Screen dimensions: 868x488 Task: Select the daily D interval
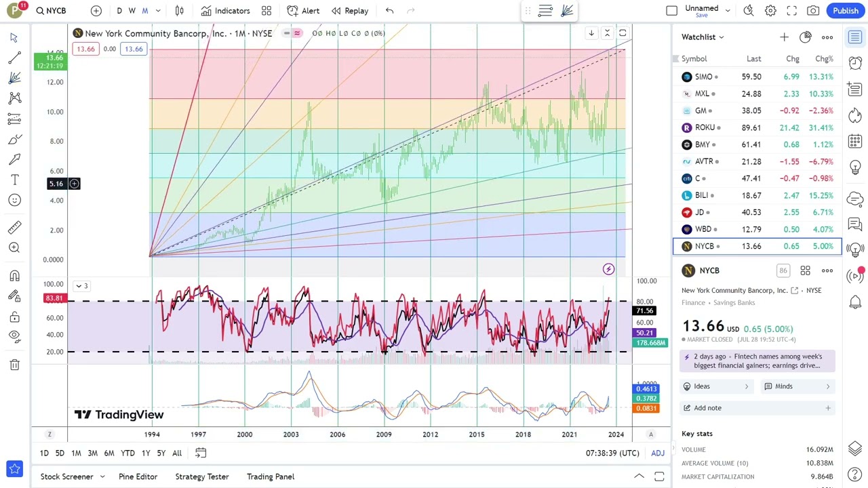point(119,11)
